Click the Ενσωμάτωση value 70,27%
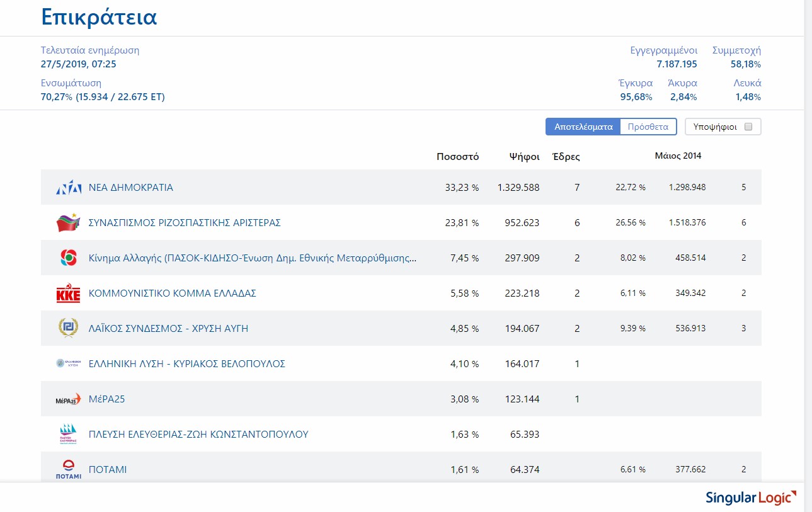This screenshot has height=512, width=812. click(x=57, y=97)
